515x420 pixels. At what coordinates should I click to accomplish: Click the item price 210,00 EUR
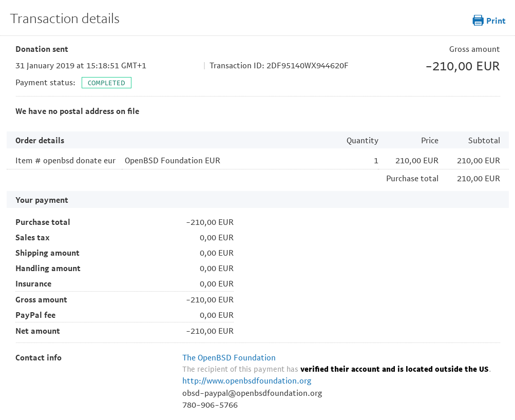417,161
